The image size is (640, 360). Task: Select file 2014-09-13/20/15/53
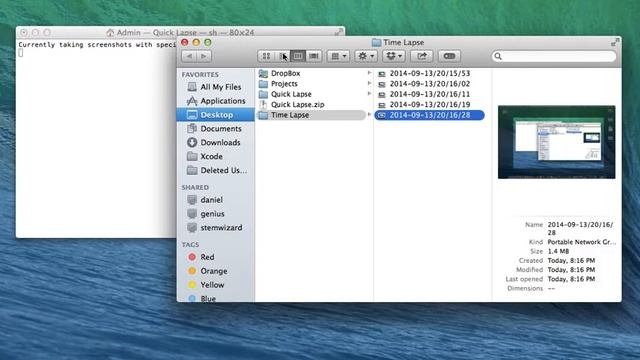(429, 73)
